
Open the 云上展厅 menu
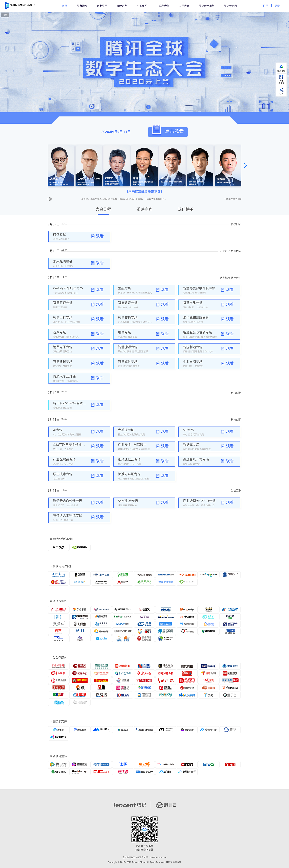(102, 6)
